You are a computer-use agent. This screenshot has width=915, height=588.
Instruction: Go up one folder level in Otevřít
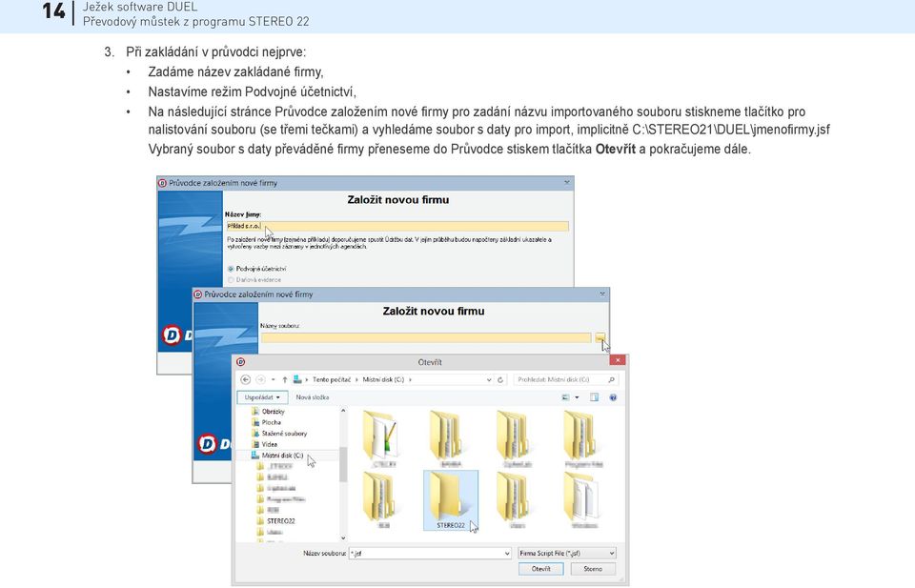tap(285, 379)
